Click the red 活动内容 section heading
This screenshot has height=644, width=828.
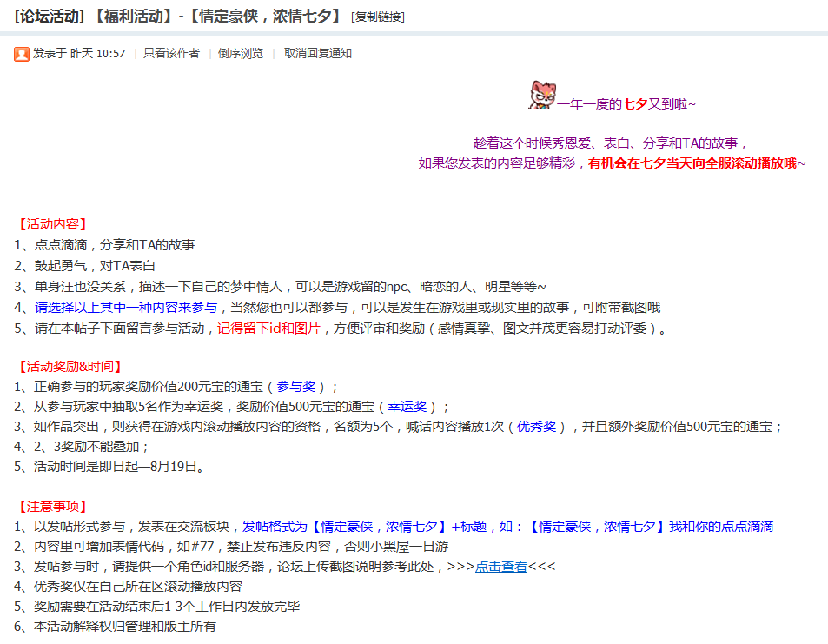click(x=52, y=224)
